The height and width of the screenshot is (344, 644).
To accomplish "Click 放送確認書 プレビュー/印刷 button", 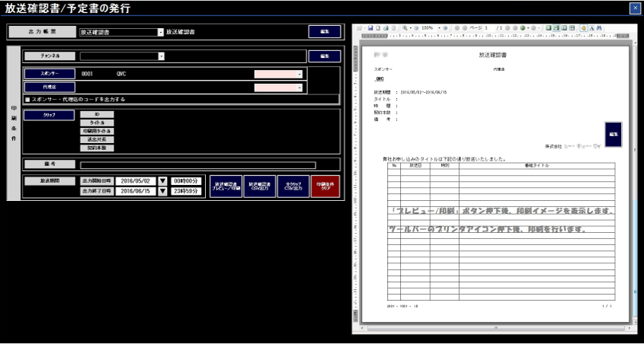I will coord(226,186).
